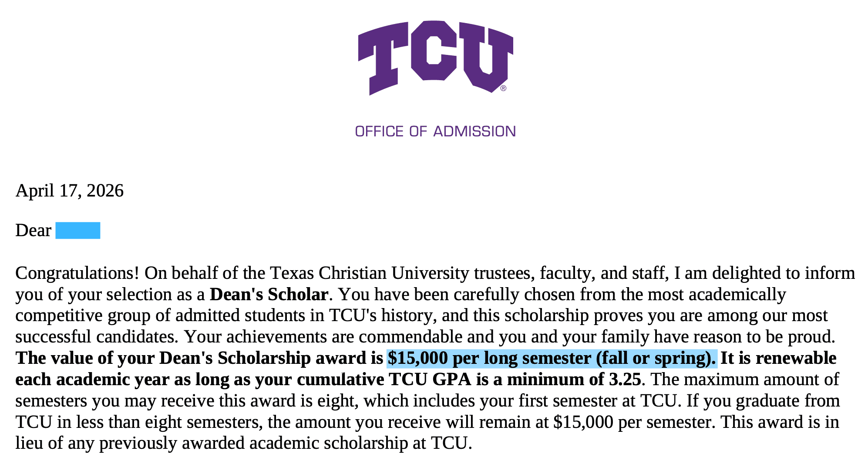Click the bold minimum of 3.25 GPA text
This screenshot has height=461, width=868.
point(574,380)
